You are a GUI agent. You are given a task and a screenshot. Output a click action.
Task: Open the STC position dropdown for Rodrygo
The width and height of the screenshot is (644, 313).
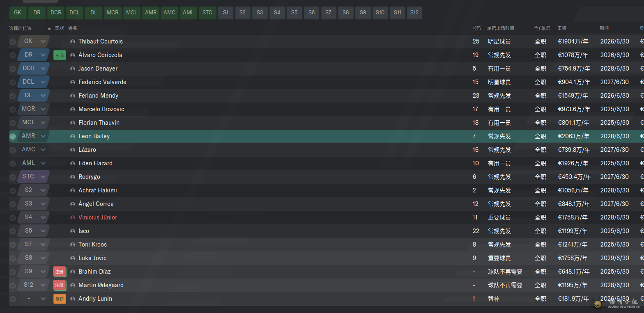(x=43, y=177)
